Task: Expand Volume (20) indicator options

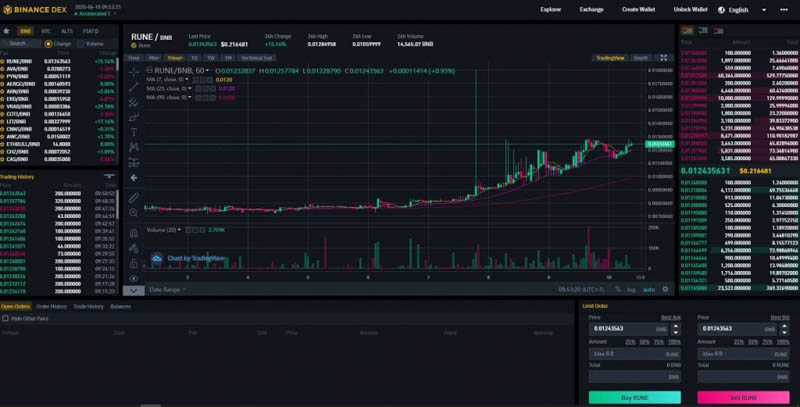Action: click(x=180, y=230)
